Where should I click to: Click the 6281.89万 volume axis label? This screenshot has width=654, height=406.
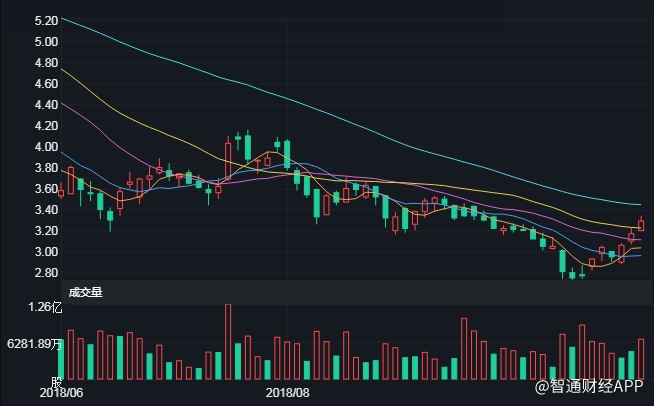(36, 344)
